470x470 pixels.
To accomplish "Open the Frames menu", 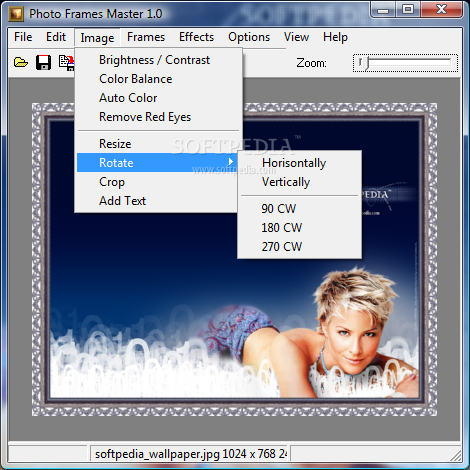I will click(146, 37).
